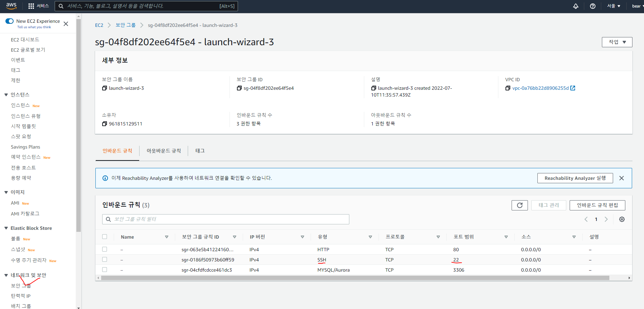644x309 pixels.
Task: Collapse the 네트워크 및 보안 section
Action: pyautogui.click(x=6, y=275)
